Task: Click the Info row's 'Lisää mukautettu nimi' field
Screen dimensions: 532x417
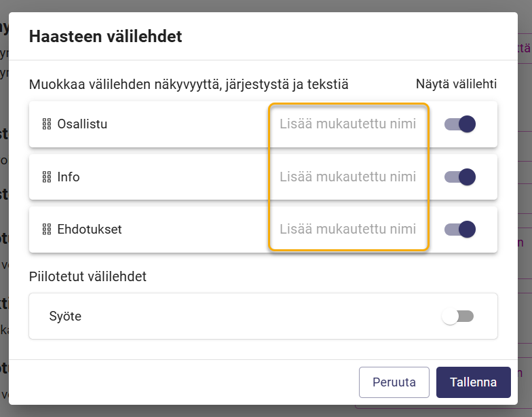Action: [347, 177]
